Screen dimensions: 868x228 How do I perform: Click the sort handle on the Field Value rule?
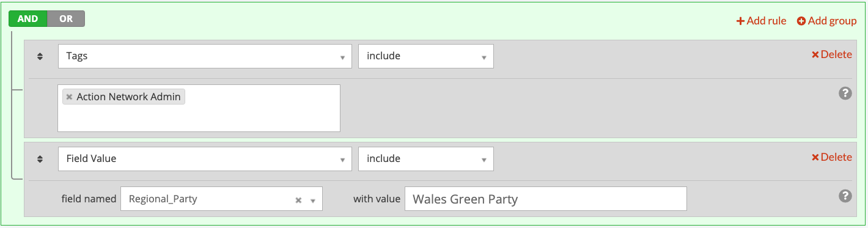pos(40,159)
